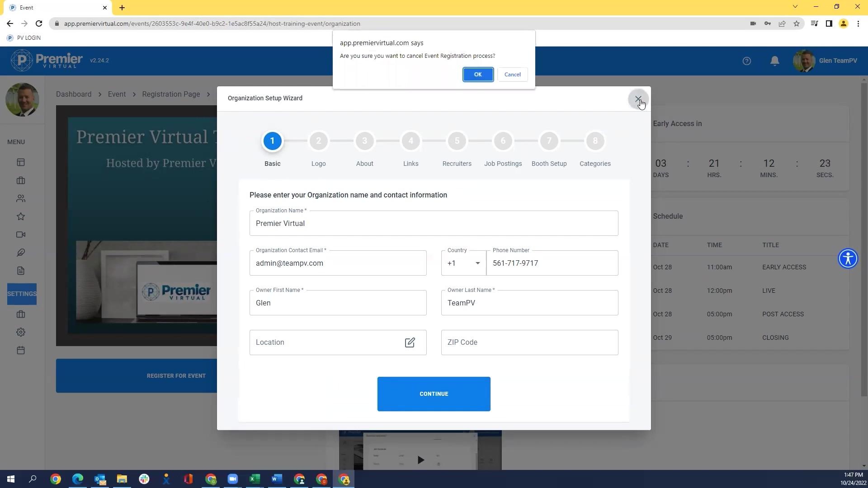868x488 pixels.
Task: Click the ZIP Code input field
Action: point(529,343)
